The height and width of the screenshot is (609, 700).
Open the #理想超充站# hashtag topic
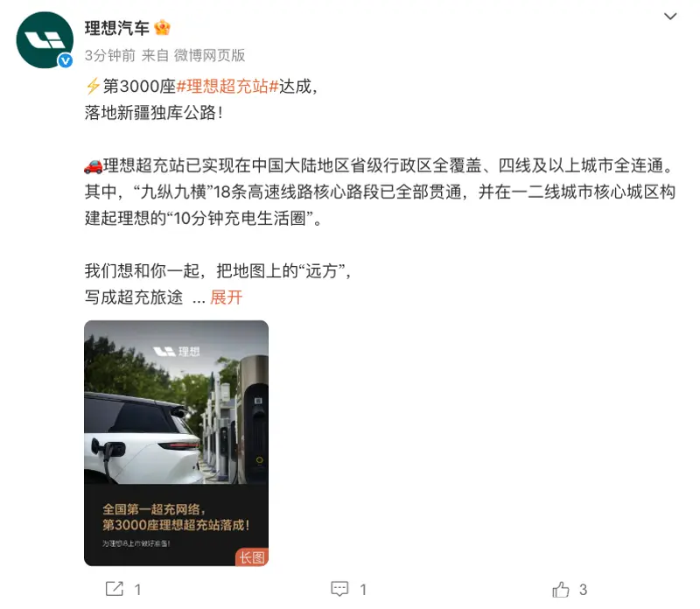227,86
